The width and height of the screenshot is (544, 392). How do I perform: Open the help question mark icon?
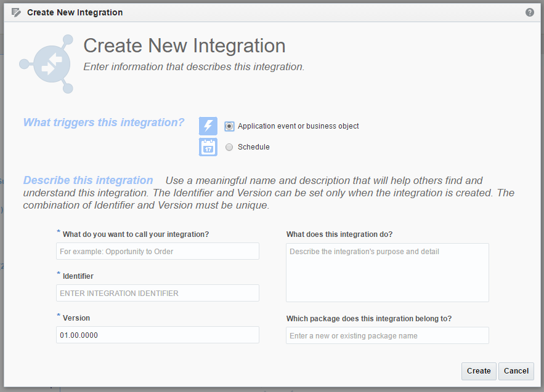(529, 12)
